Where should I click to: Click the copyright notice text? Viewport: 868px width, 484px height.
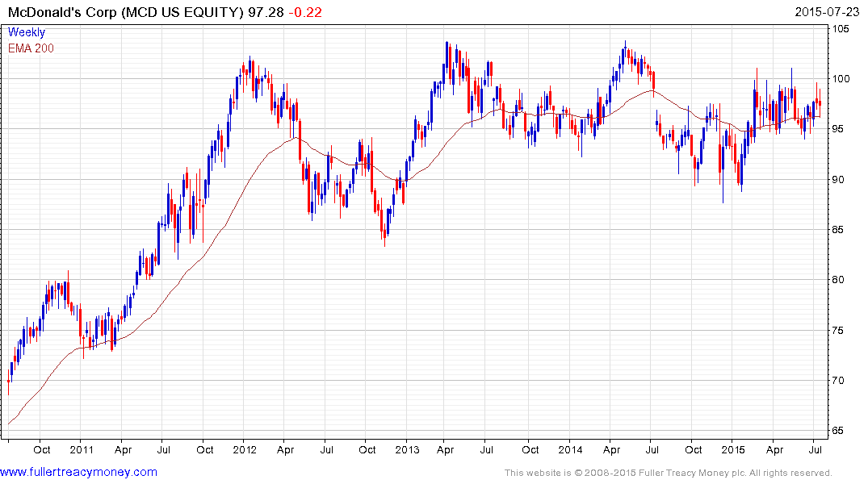click(669, 473)
